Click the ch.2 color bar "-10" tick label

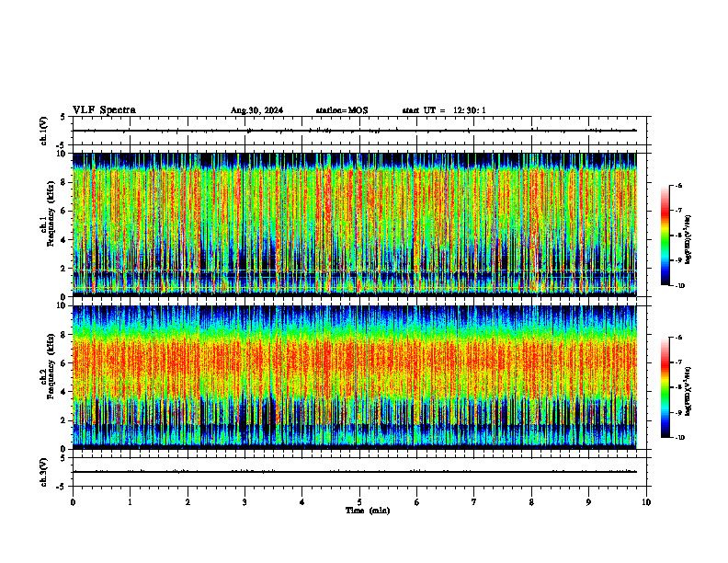click(680, 438)
